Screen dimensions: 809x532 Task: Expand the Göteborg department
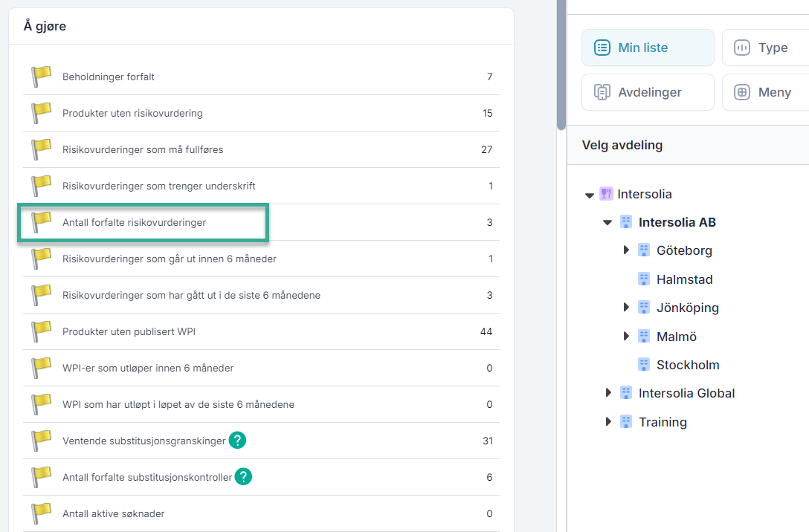626,250
